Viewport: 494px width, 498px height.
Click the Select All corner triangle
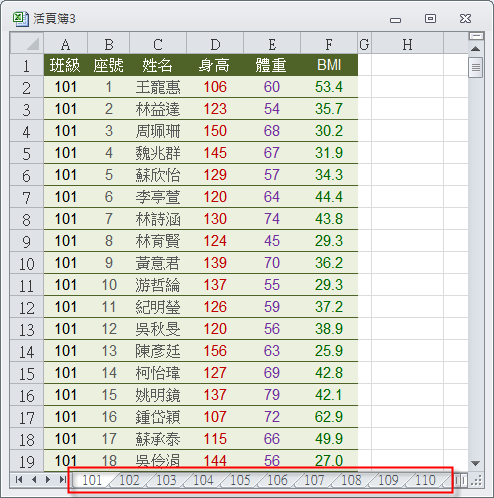(27, 43)
